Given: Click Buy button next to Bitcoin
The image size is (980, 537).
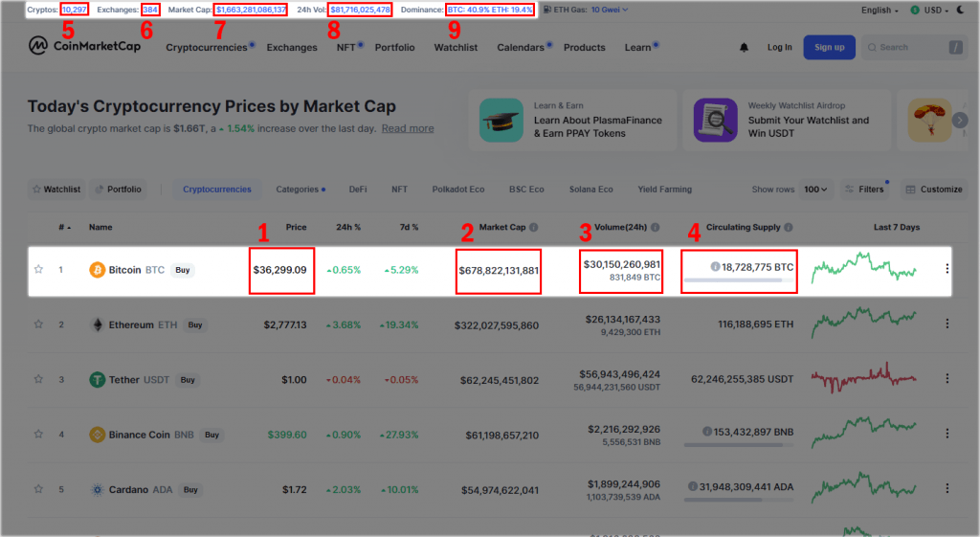Looking at the screenshot, I should click(x=183, y=270).
